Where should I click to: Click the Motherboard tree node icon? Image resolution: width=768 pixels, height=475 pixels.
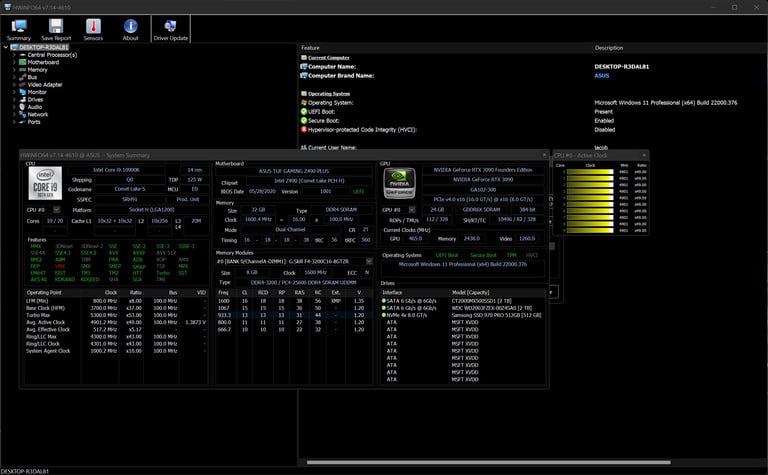[x=22, y=62]
